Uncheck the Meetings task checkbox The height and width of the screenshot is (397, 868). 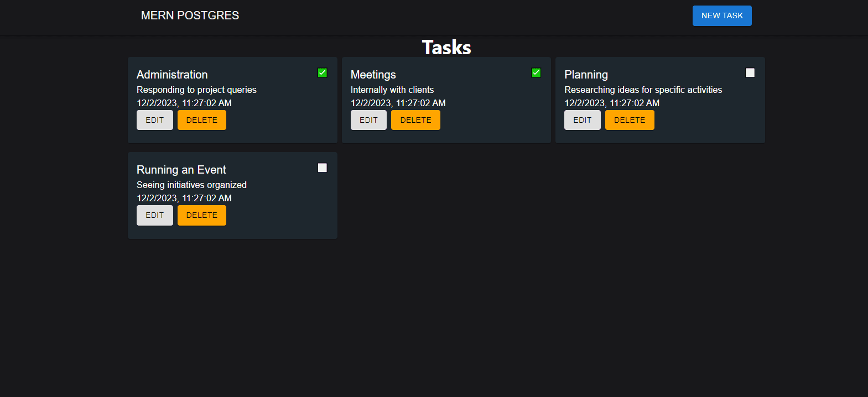pyautogui.click(x=536, y=73)
